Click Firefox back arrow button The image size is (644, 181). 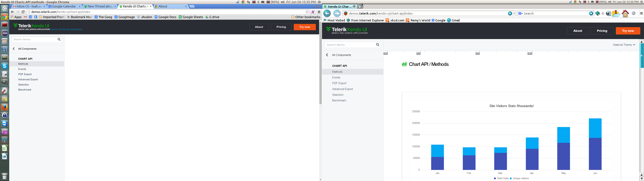point(327,14)
